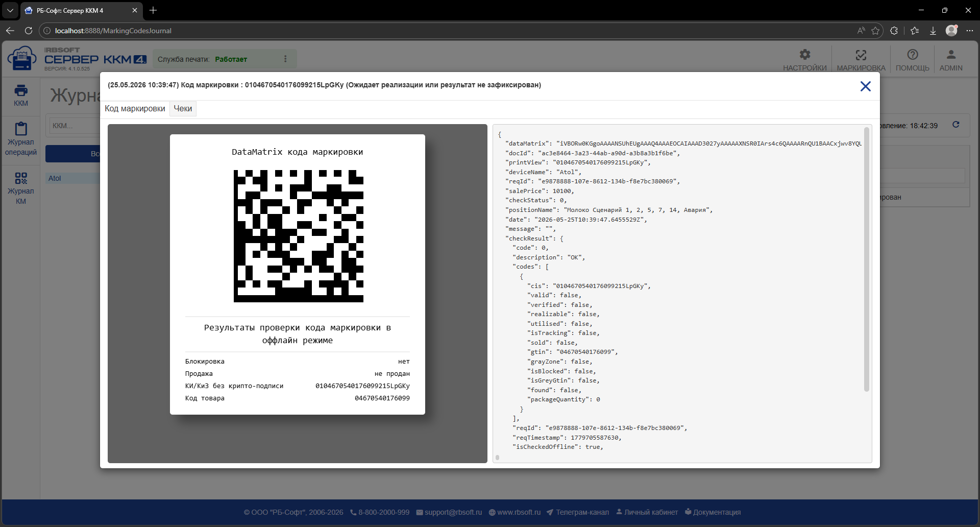Open Телеграм-канал footer link
Screen dimensions: 980x527
(x=578, y=512)
